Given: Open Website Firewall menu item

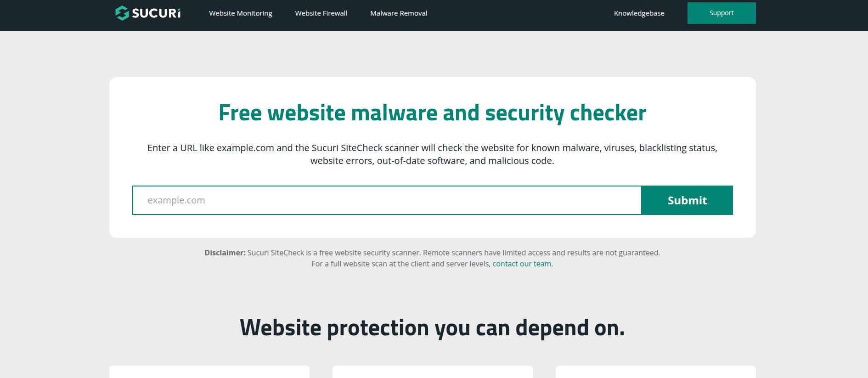Looking at the screenshot, I should point(321,13).
